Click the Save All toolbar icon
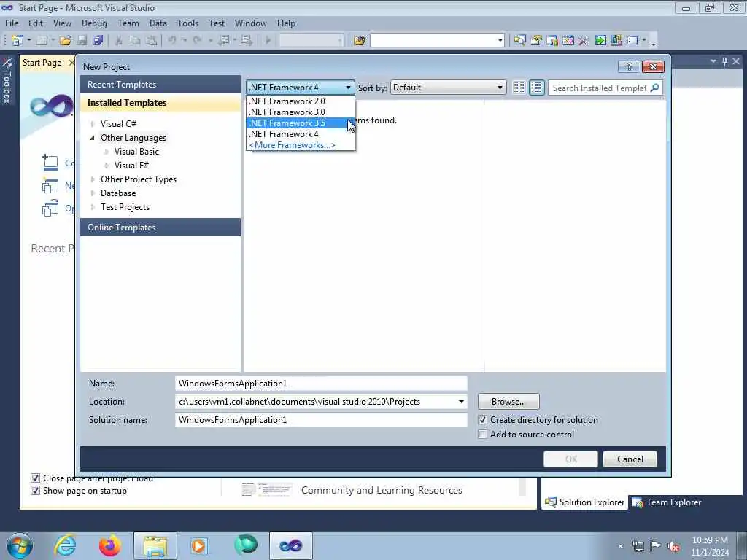The width and height of the screenshot is (747, 560). pyautogui.click(x=98, y=41)
